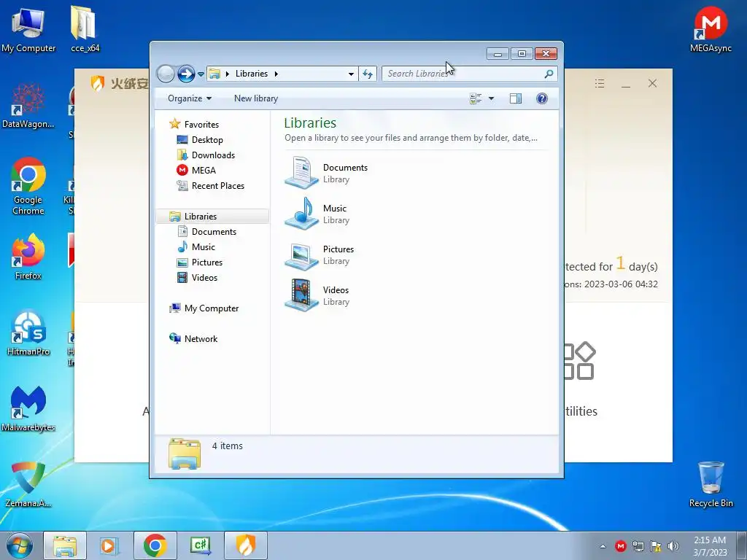The width and height of the screenshot is (747, 560).
Task: Click the "4 items" details pane text
Action: [228, 446]
